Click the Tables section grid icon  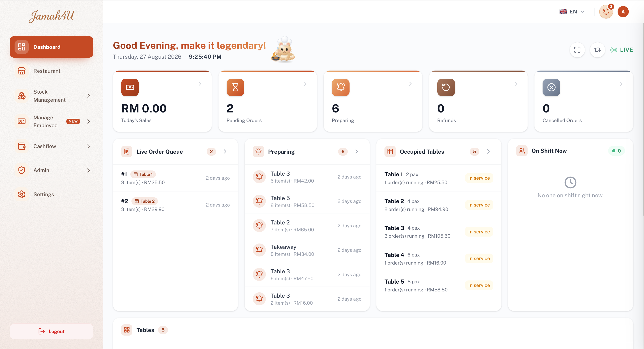click(127, 330)
